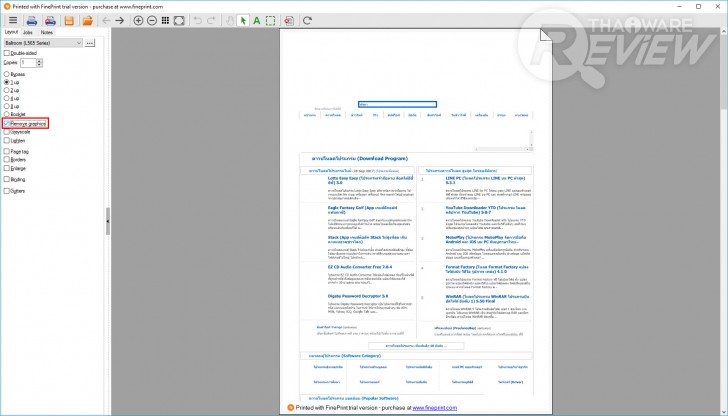Click the blue Print icon

tap(32, 20)
